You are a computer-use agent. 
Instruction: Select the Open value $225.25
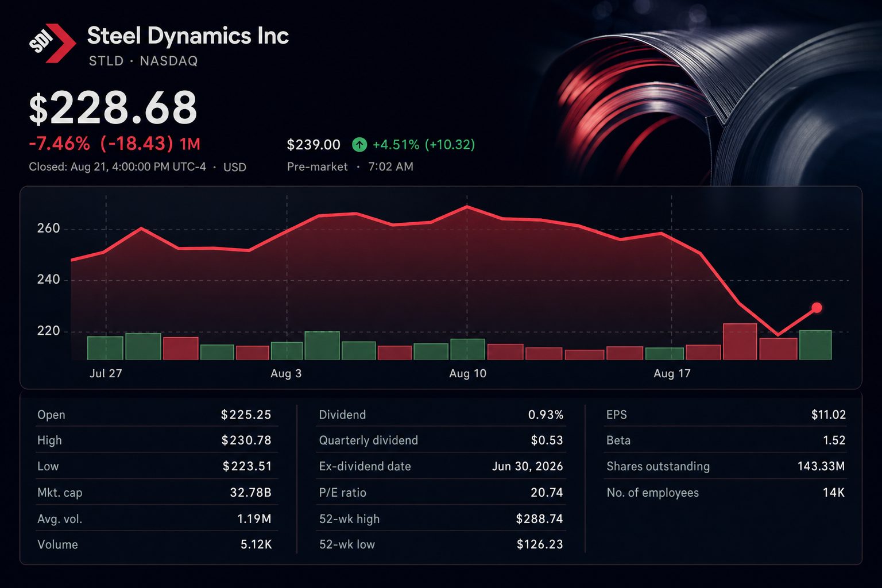click(x=246, y=415)
